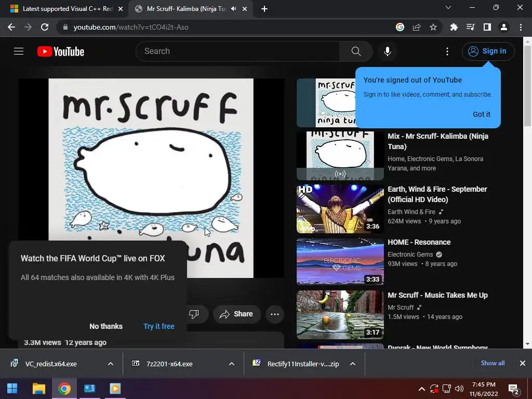This screenshot has width=532, height=399.
Task: Decline the FIFA promo with No thanks
Action: [x=106, y=326]
